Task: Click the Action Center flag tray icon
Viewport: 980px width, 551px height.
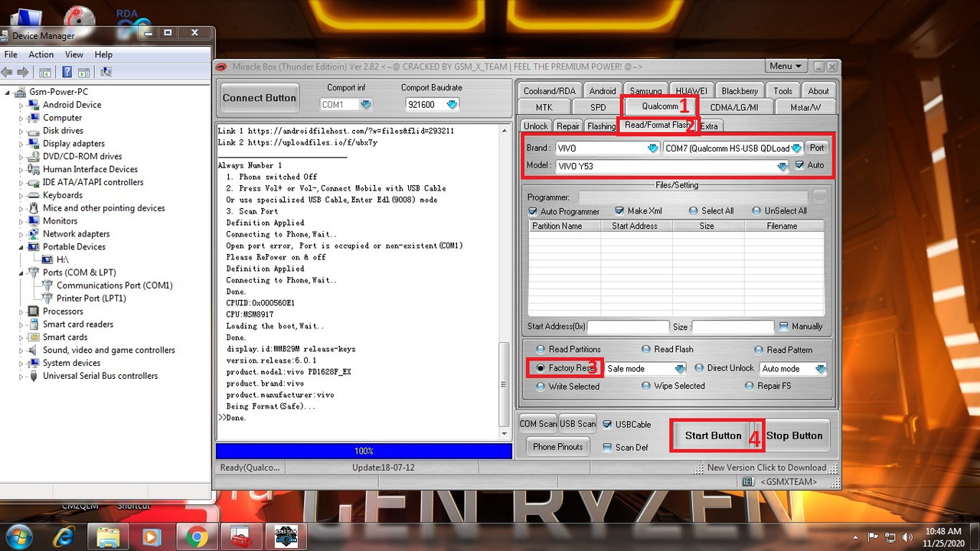Action: click(872, 537)
